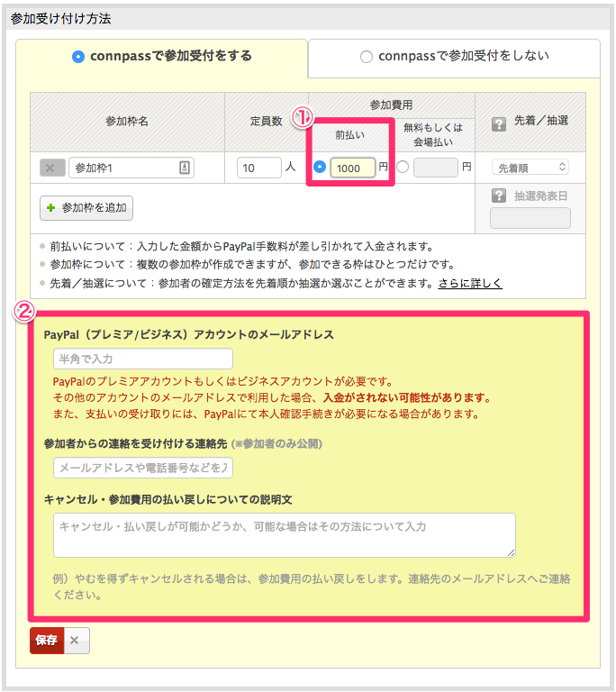
Task: Select the 前払い prepayment radio button
Action: (x=320, y=167)
